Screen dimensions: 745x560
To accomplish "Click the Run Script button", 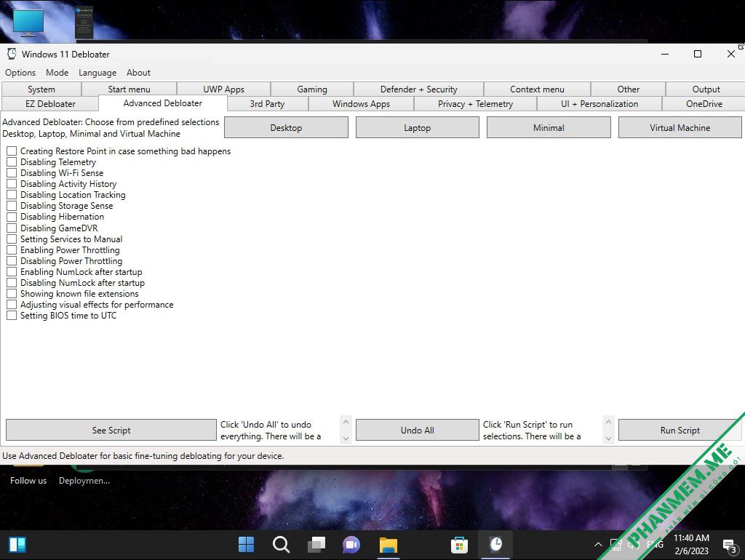I will (x=680, y=431).
